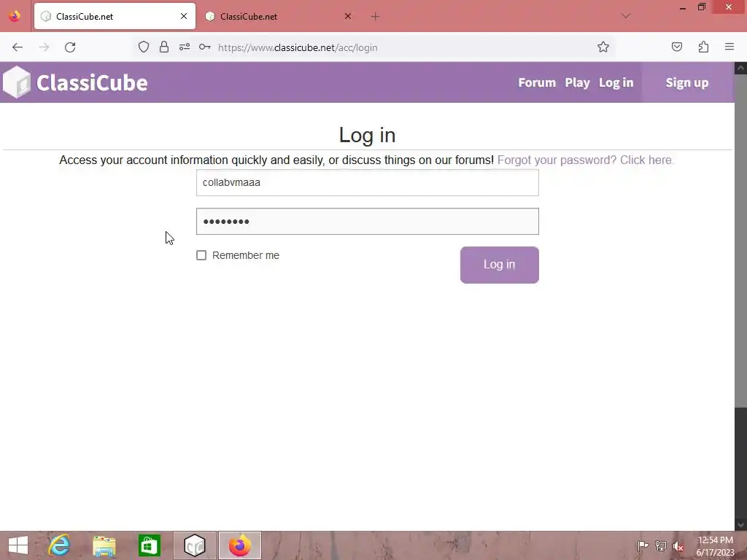This screenshot has height=560, width=747.
Task: Tick the Remember me checkbox
Action: click(201, 255)
